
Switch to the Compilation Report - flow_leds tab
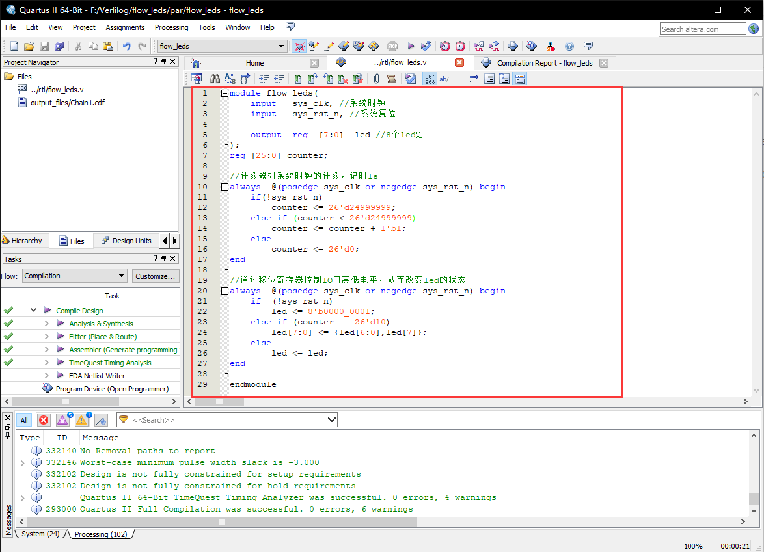coord(544,63)
